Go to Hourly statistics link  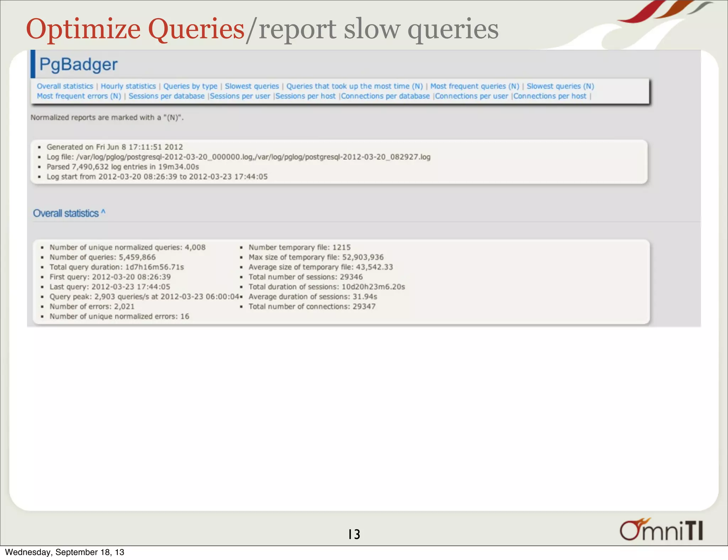point(128,86)
